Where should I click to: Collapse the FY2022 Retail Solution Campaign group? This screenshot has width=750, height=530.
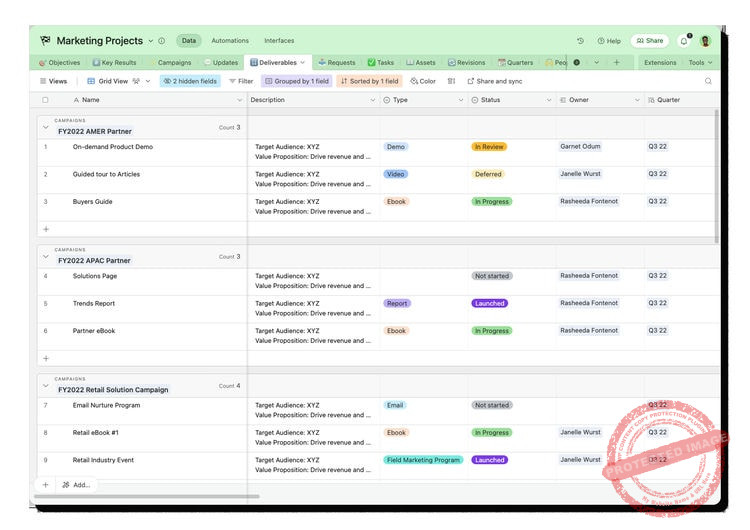click(x=45, y=386)
